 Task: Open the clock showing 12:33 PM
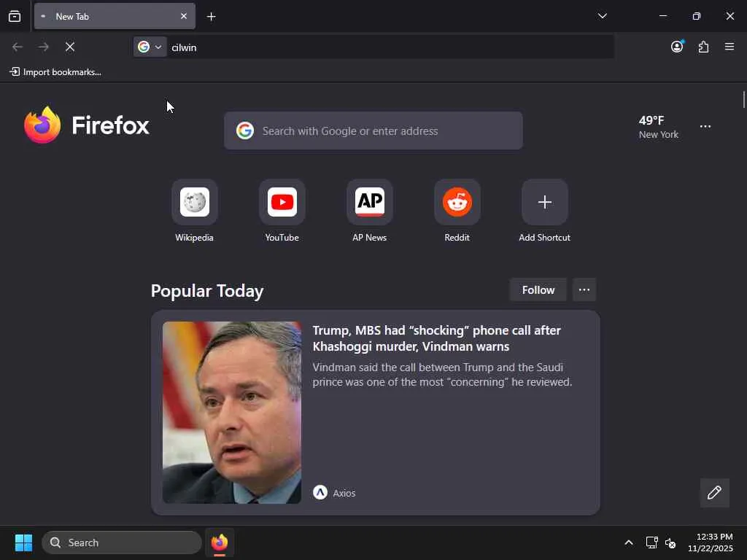[710, 542]
